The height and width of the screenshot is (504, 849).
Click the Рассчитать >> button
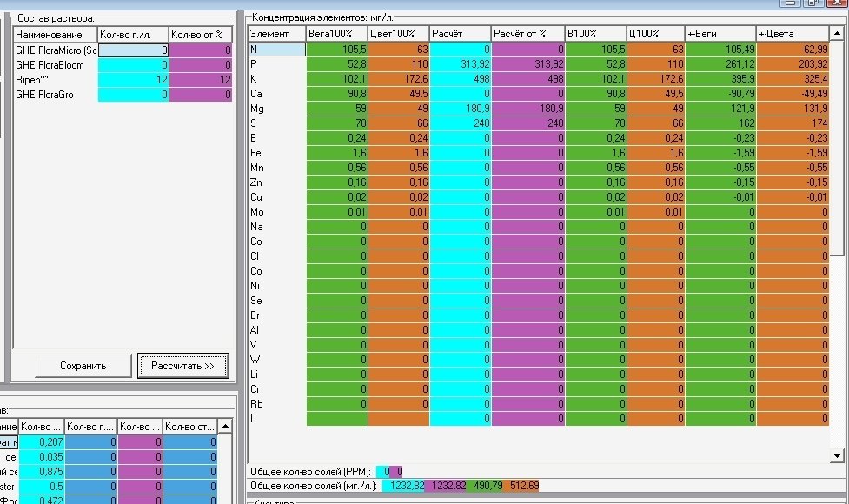pos(183,366)
